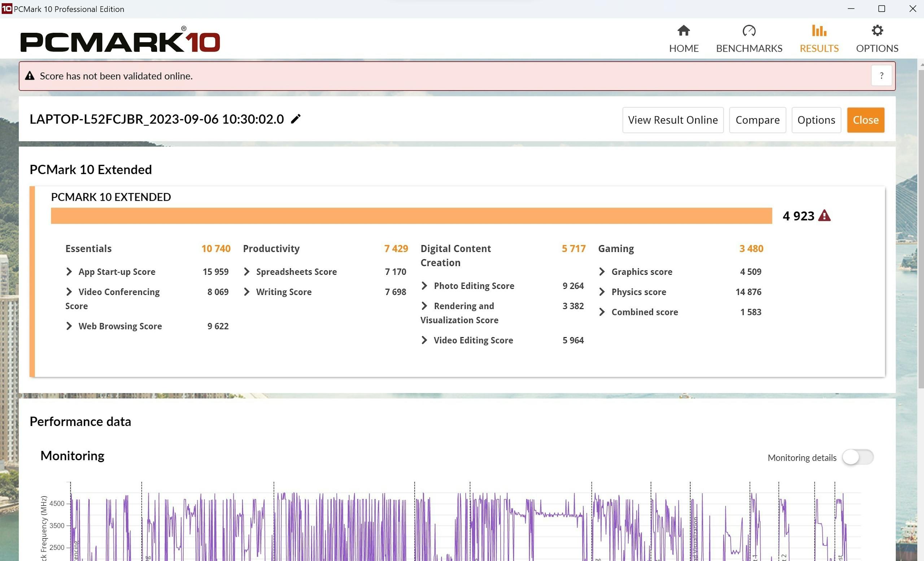Click the red warning icon beside 4 923
Image resolution: width=924 pixels, height=561 pixels.
coord(824,216)
